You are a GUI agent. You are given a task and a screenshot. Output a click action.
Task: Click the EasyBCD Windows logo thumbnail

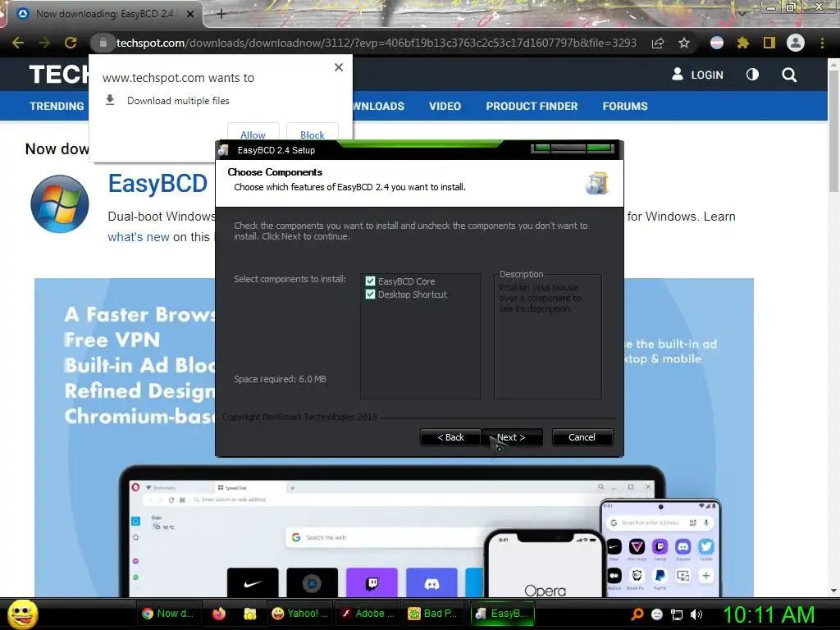pyautogui.click(x=59, y=204)
